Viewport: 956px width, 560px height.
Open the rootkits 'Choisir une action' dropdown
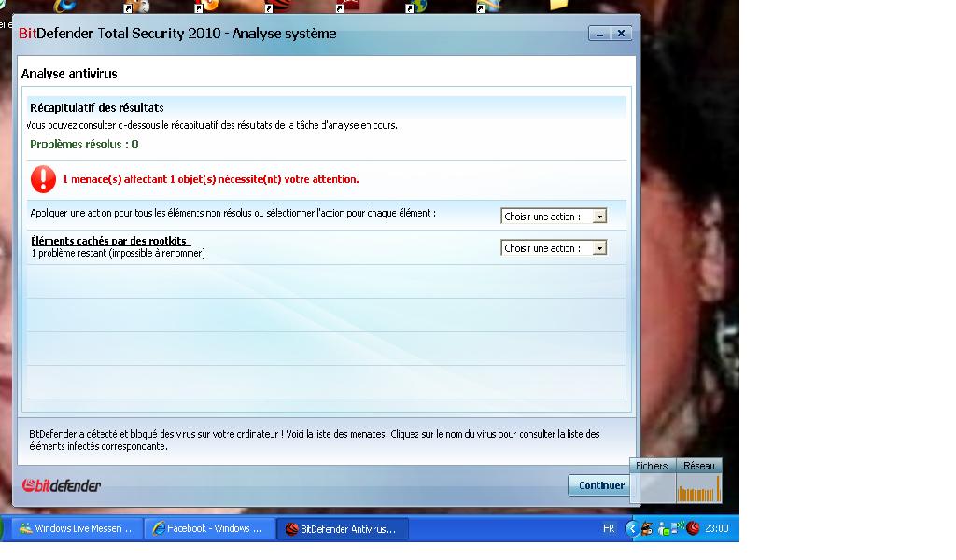tap(554, 248)
